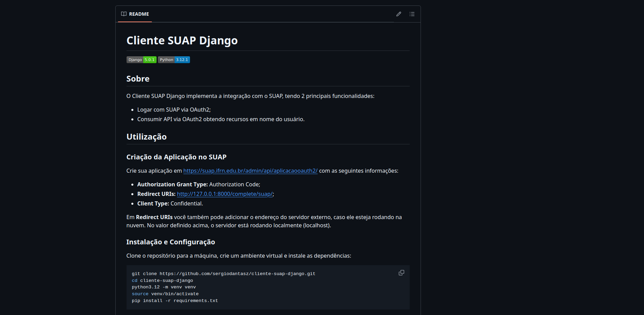Viewport: 644px width, 315px height.
Task: Click the Redirect URIs bullet item
Action: click(205, 194)
